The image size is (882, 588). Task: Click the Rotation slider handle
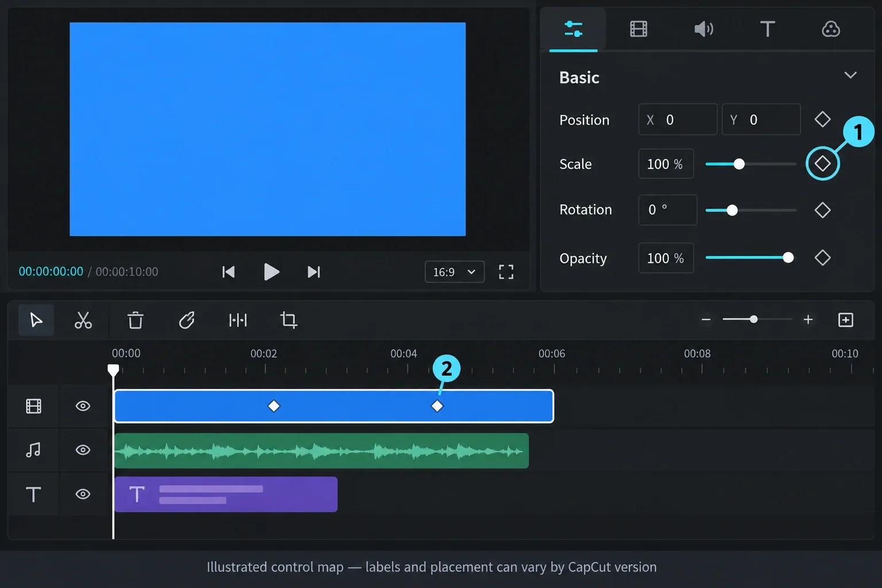pyautogui.click(x=732, y=210)
